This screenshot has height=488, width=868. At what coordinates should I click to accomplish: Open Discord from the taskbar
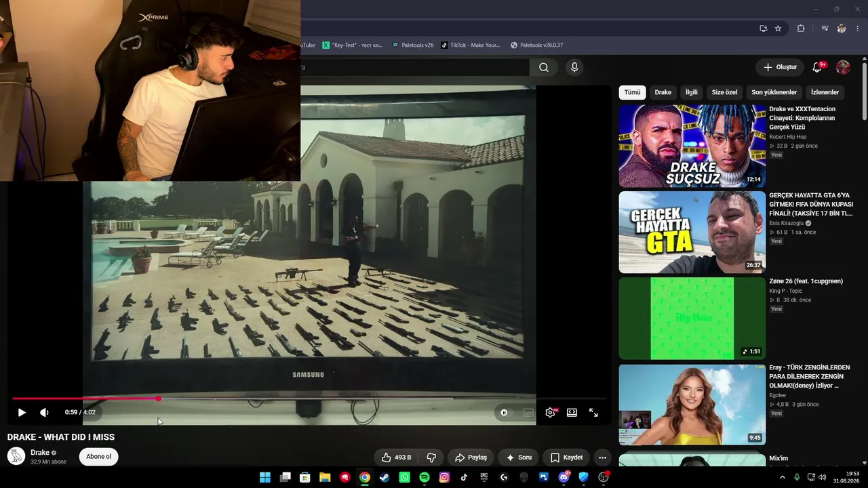(564, 477)
